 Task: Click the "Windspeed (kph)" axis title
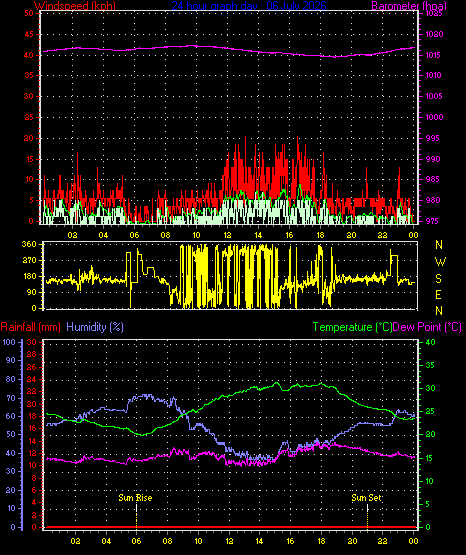pyautogui.click(x=75, y=6)
